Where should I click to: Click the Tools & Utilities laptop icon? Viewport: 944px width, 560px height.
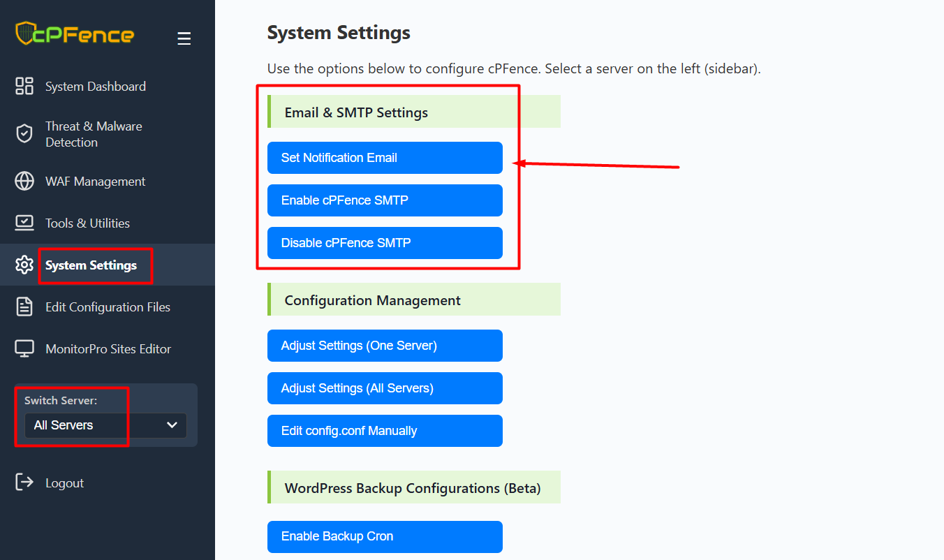pos(24,223)
